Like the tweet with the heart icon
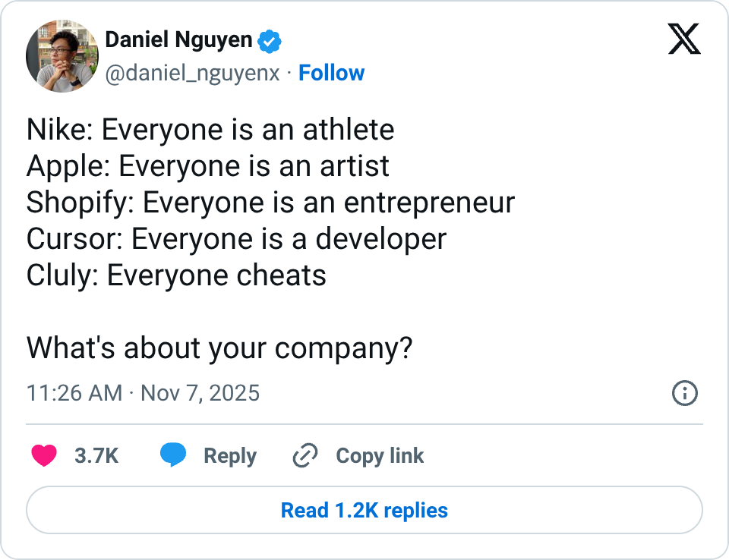The width and height of the screenshot is (729, 560). point(45,456)
